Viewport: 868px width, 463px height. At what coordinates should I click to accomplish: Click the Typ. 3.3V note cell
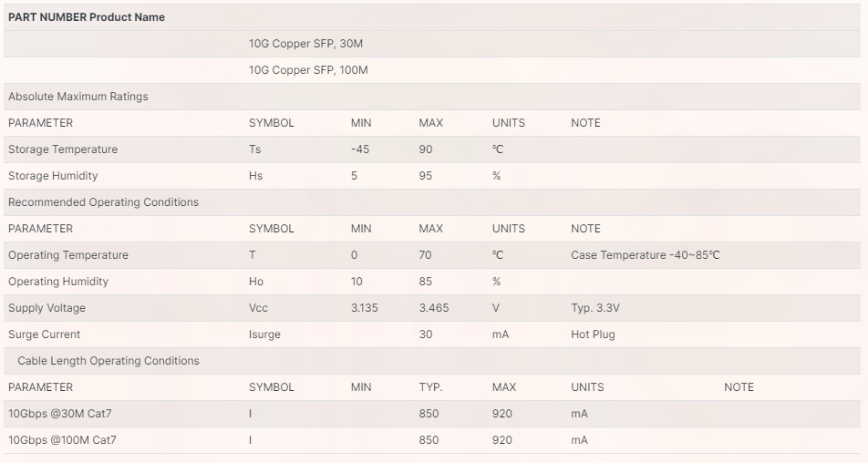(595, 308)
